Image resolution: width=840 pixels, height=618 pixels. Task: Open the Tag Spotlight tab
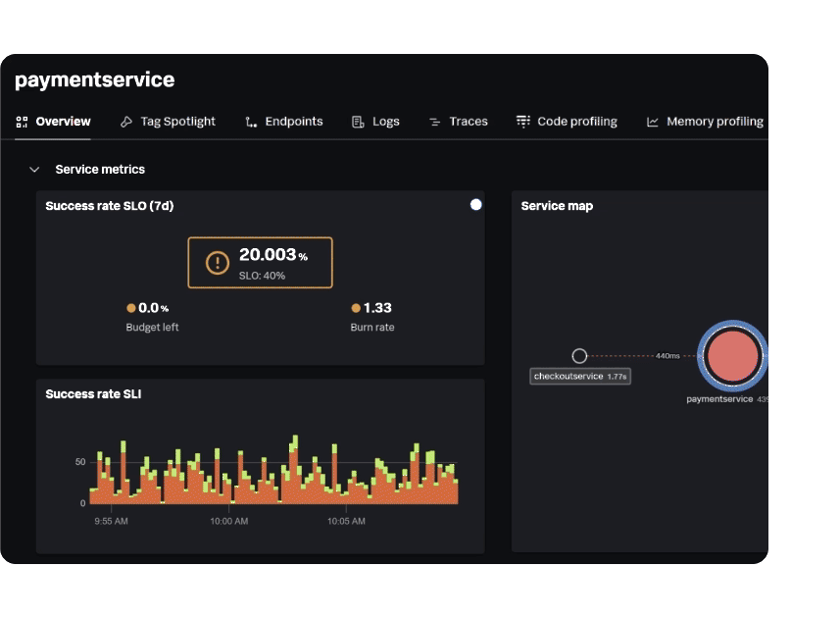pos(177,122)
